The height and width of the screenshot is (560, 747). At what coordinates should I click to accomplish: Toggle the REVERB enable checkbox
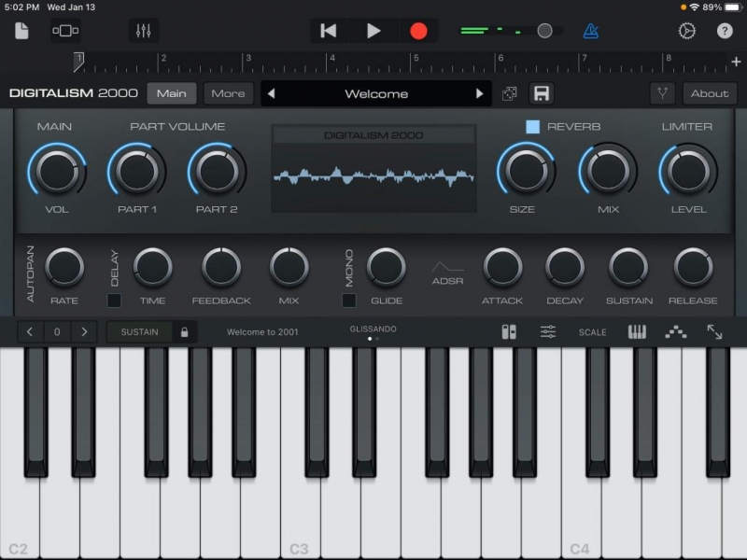[532, 127]
